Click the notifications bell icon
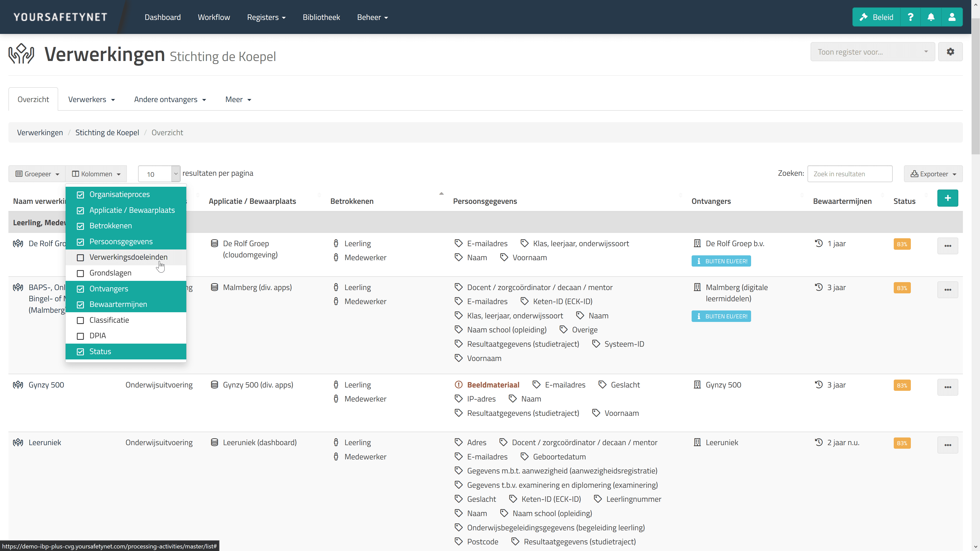Image resolution: width=980 pixels, height=551 pixels. coord(931,17)
